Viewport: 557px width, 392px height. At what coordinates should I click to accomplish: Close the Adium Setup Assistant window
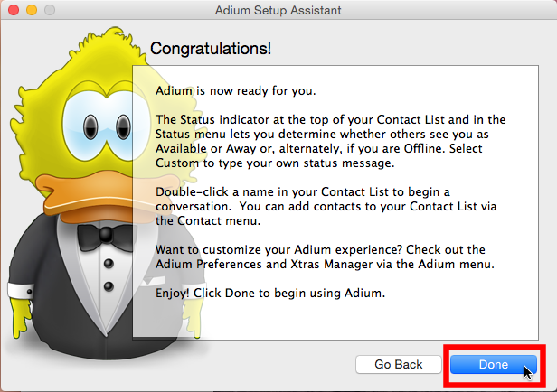(x=14, y=10)
